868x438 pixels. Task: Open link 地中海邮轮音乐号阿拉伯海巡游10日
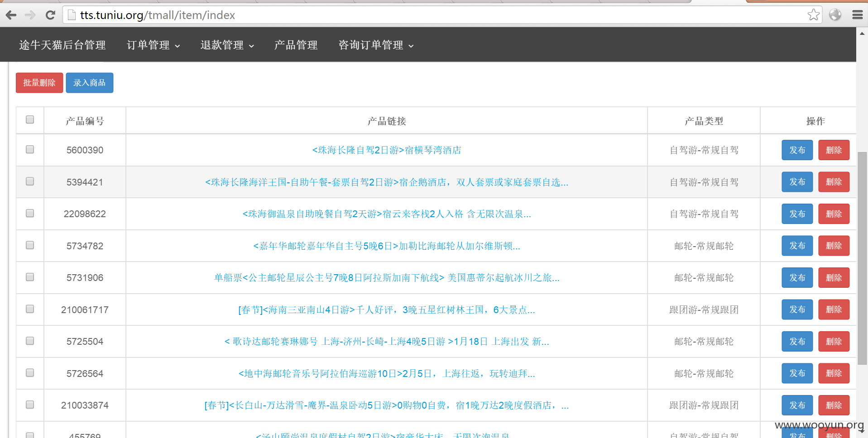(387, 374)
